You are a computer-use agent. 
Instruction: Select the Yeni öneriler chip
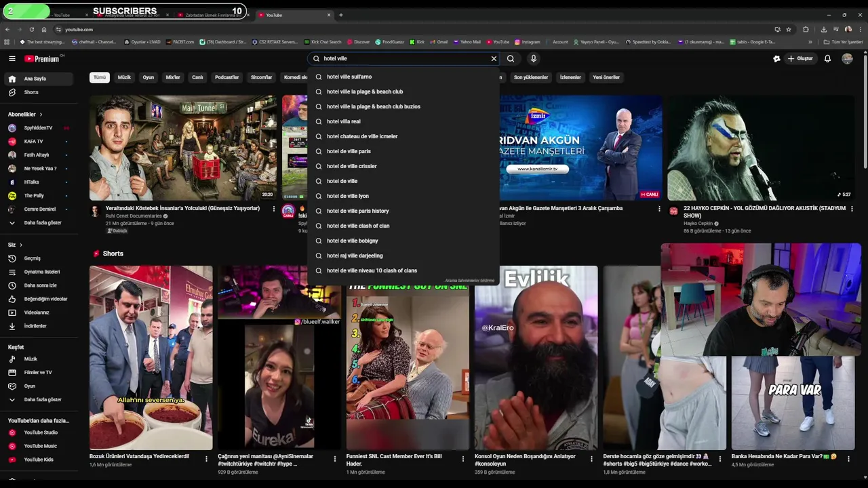point(606,77)
